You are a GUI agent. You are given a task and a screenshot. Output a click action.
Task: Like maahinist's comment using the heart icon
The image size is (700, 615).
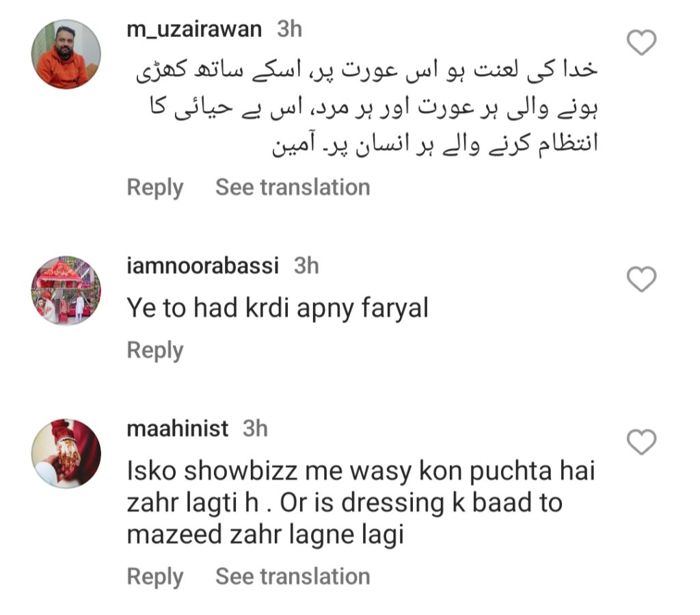[641, 442]
